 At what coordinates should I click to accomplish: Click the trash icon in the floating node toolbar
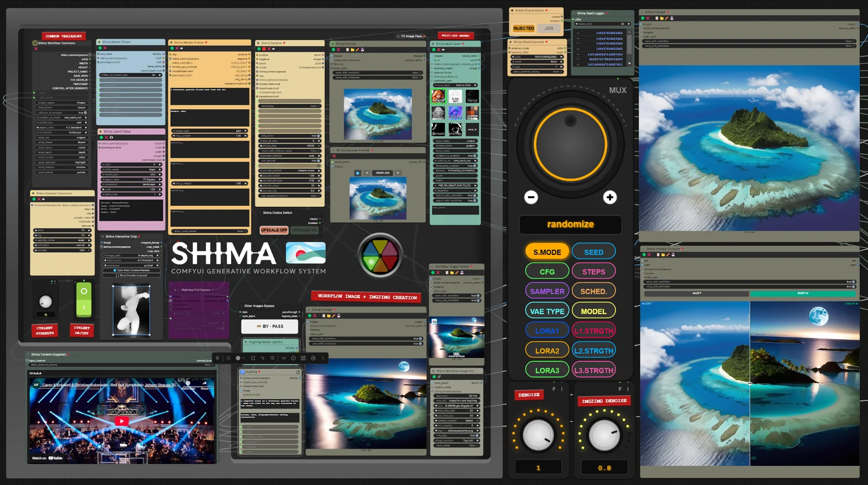(218, 358)
